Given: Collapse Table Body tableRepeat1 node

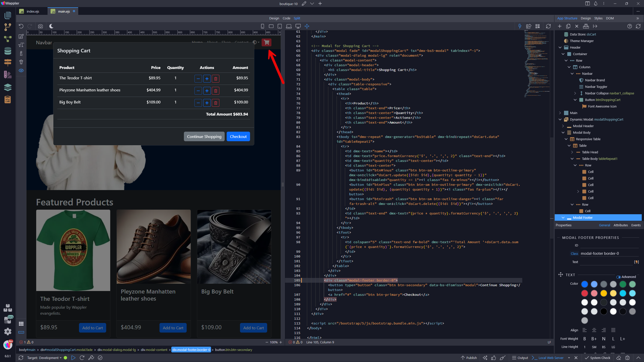Looking at the screenshot, I should point(572,159).
